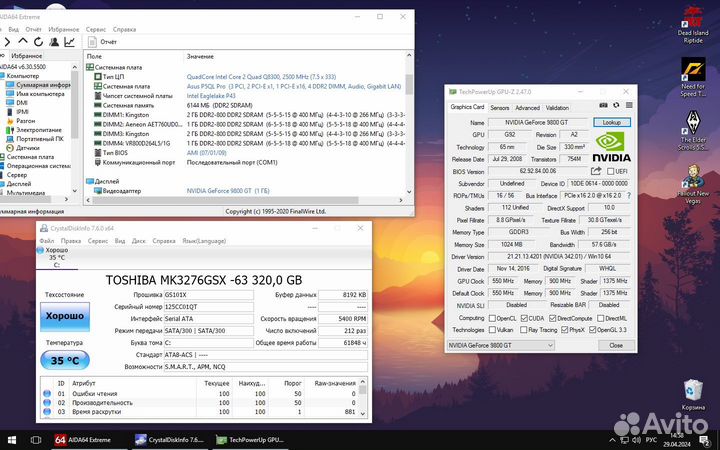Image resolution: width=720 pixels, height=450 pixels.
Task: Click 35 °C temperature button
Action: [x=65, y=360]
